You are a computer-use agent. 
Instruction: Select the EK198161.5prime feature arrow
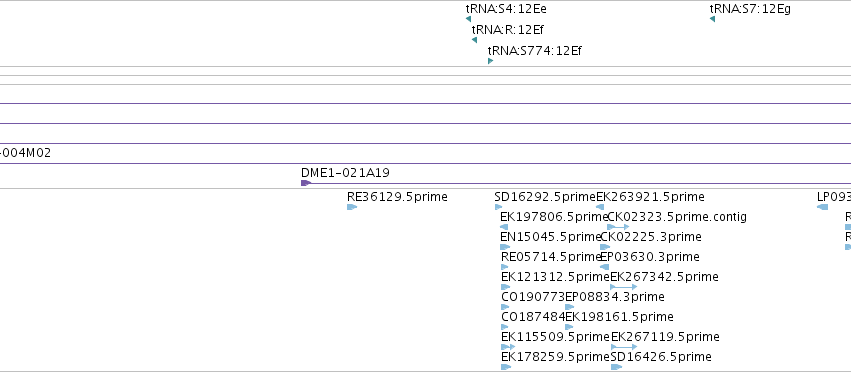[569, 327]
